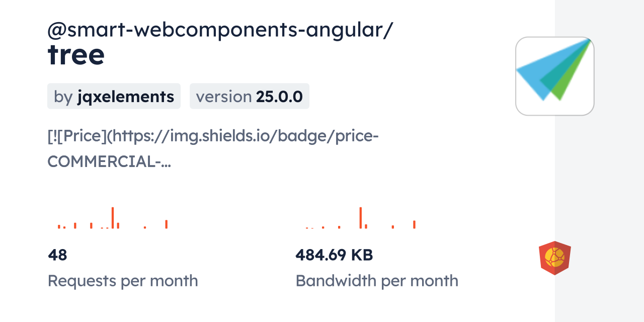The image size is (644, 322).
Task: Click the leftmost bar in requests chart
Action: [x=59, y=226]
